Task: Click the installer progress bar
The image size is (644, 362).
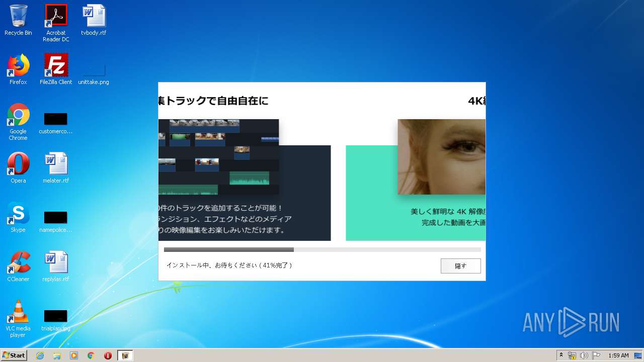Action: (x=322, y=249)
